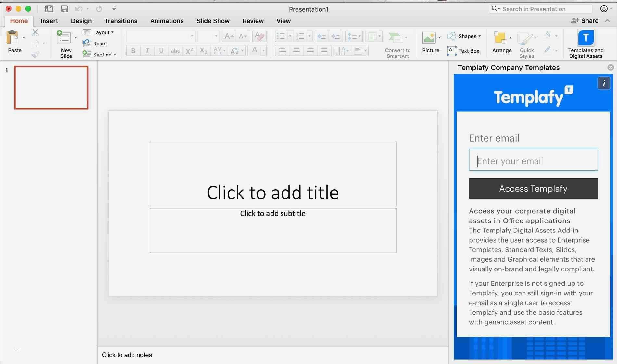Open the Transitions tab
Screen dimensions: 617x364
(121, 21)
